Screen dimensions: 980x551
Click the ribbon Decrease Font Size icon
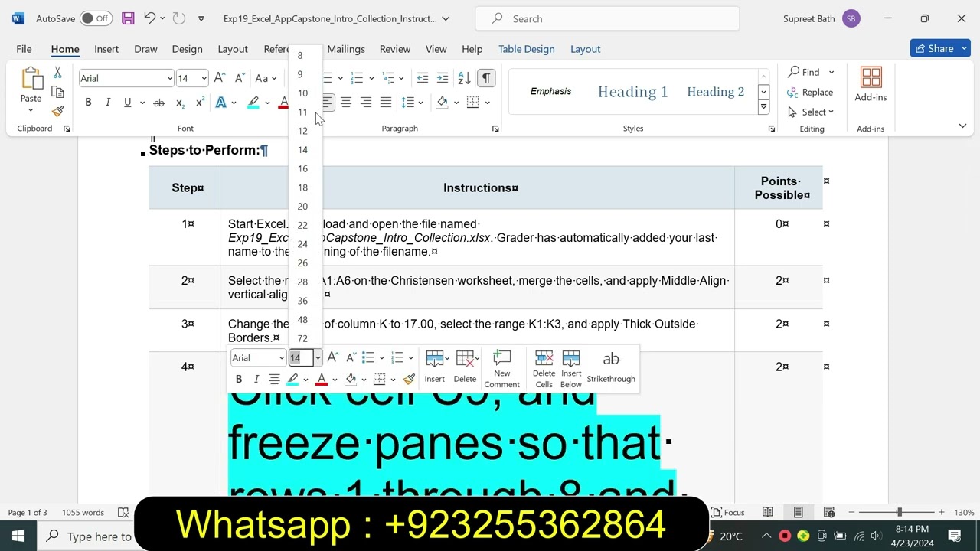[240, 78]
